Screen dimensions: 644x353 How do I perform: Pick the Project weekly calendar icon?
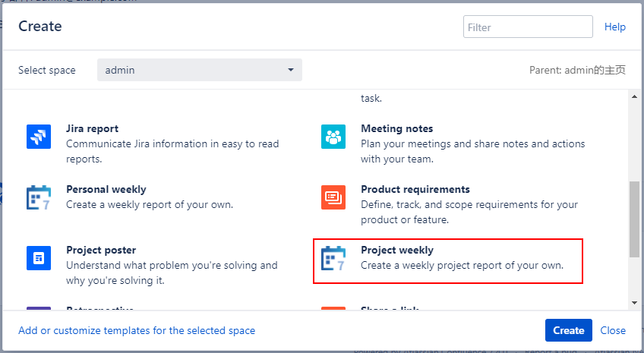[x=333, y=258]
